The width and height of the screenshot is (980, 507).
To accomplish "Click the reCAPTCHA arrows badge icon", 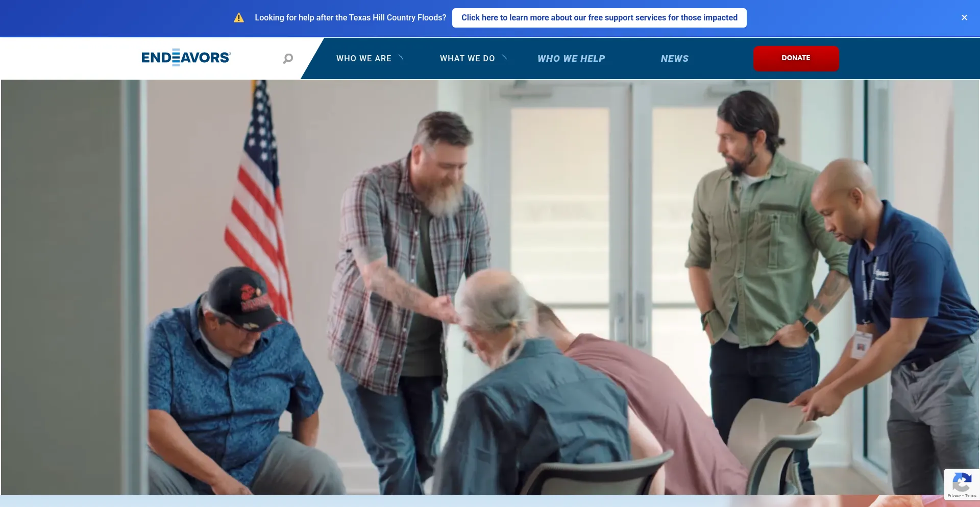I will (962, 482).
